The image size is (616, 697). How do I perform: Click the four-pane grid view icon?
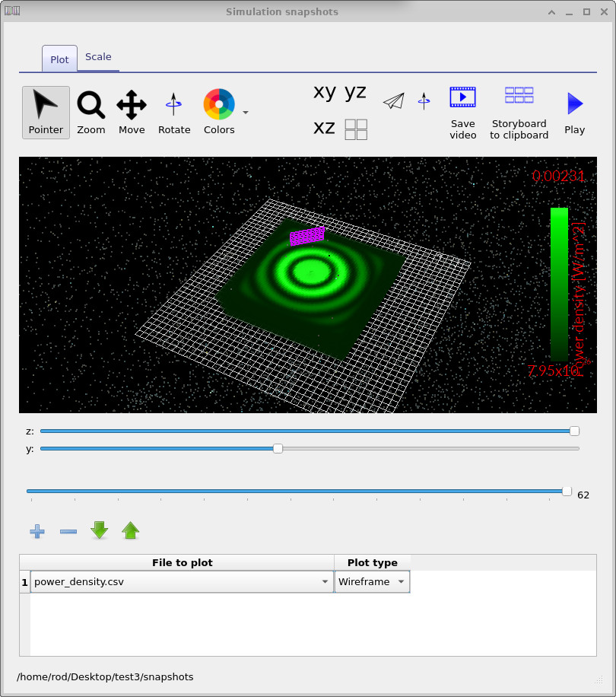pyautogui.click(x=355, y=129)
